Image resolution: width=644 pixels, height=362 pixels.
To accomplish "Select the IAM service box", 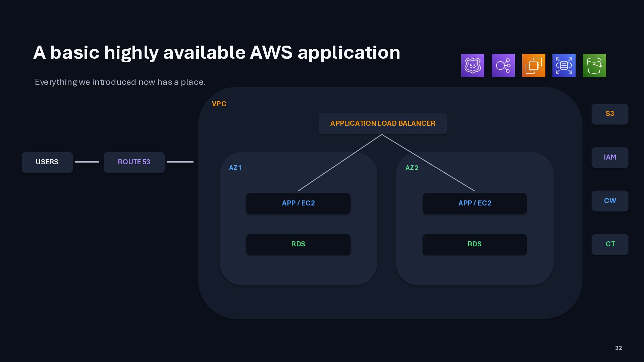I will click(610, 158).
